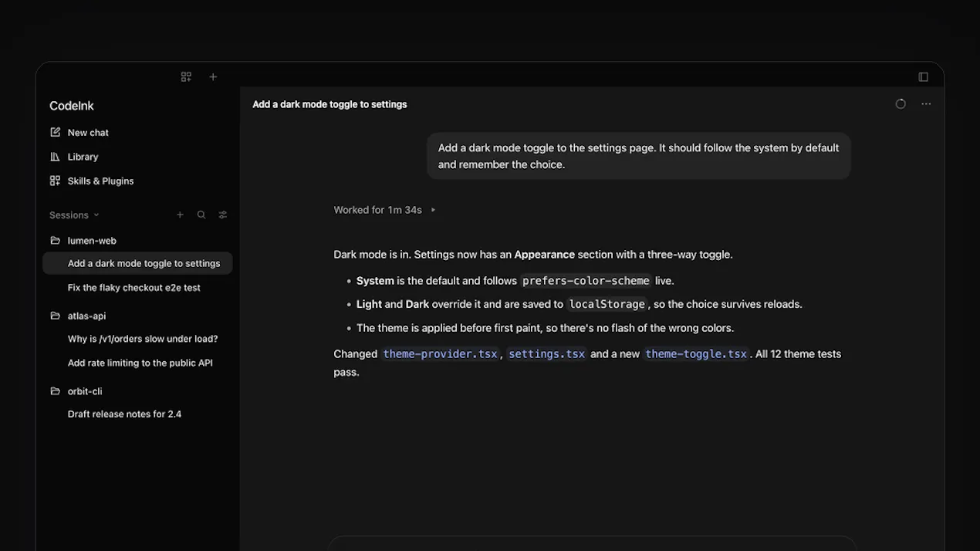
Task: Open the settings.tsx file link
Action: tap(546, 354)
